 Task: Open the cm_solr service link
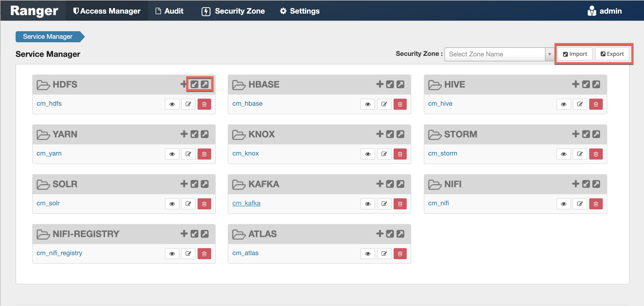48,203
